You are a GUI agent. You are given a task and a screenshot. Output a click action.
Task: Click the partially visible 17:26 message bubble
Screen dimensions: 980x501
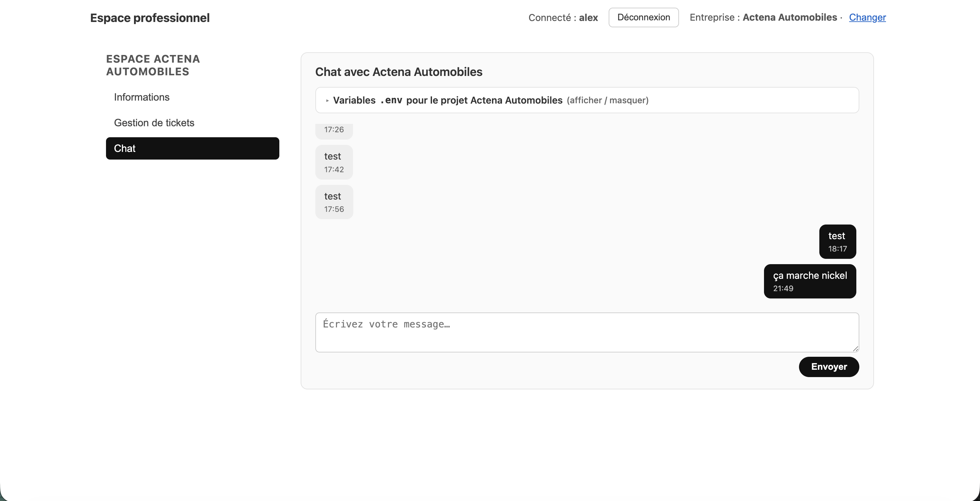pyautogui.click(x=334, y=130)
